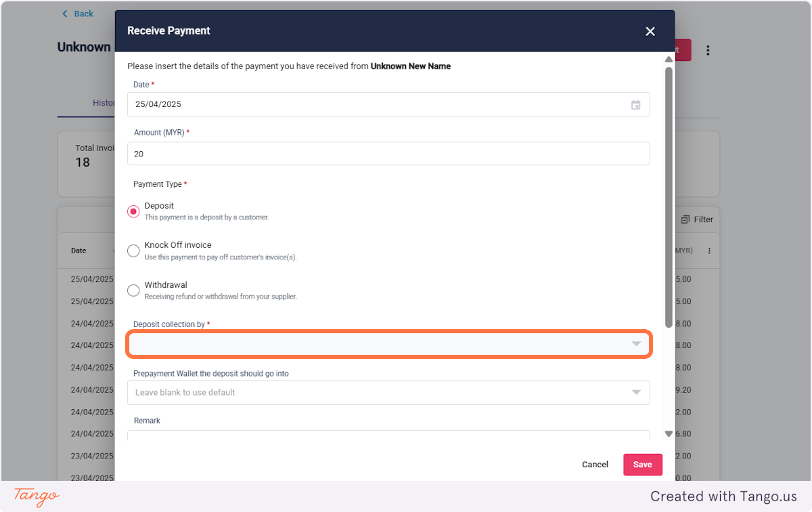Cancel the payment dialog
Screen dimensions: 812x512
[595, 465]
